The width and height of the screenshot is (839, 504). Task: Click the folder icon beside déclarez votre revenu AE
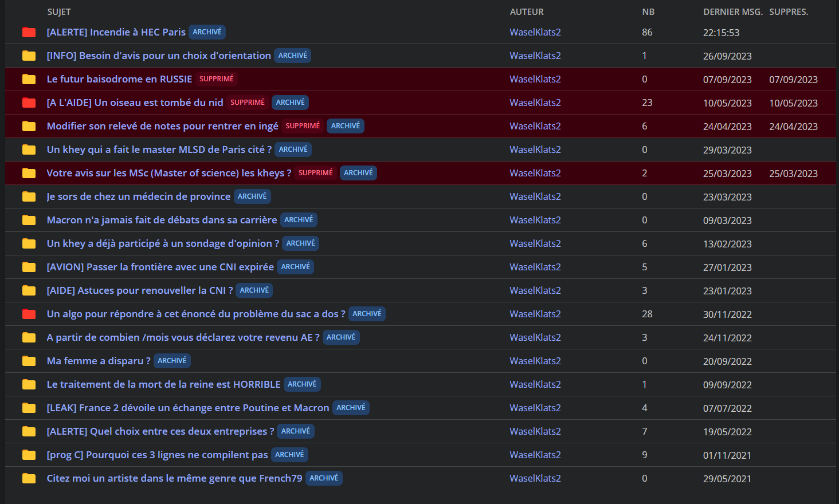click(29, 338)
